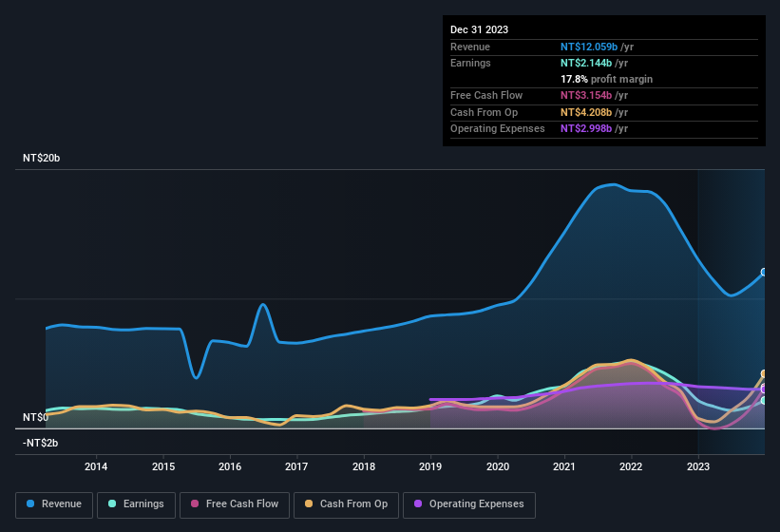780x532 pixels.
Task: Click the Cash From Op tooltip label
Action: [x=484, y=112]
